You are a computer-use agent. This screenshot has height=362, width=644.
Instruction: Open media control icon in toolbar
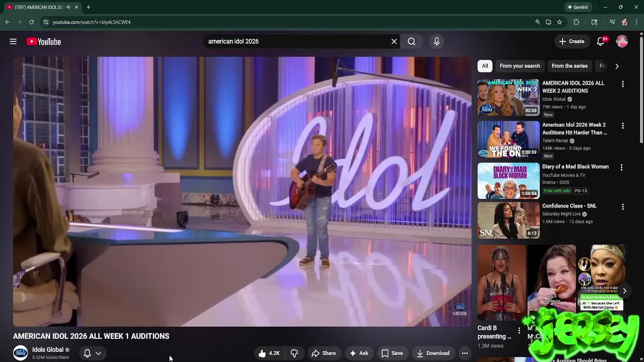(612, 22)
